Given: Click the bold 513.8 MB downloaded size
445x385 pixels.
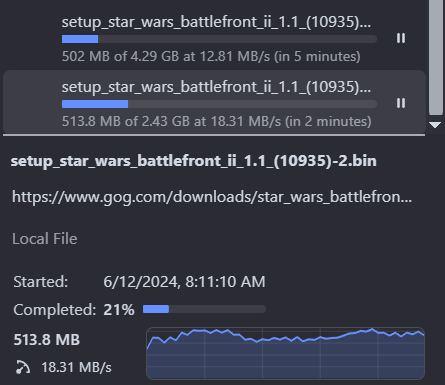Looking at the screenshot, I should pos(47,340).
